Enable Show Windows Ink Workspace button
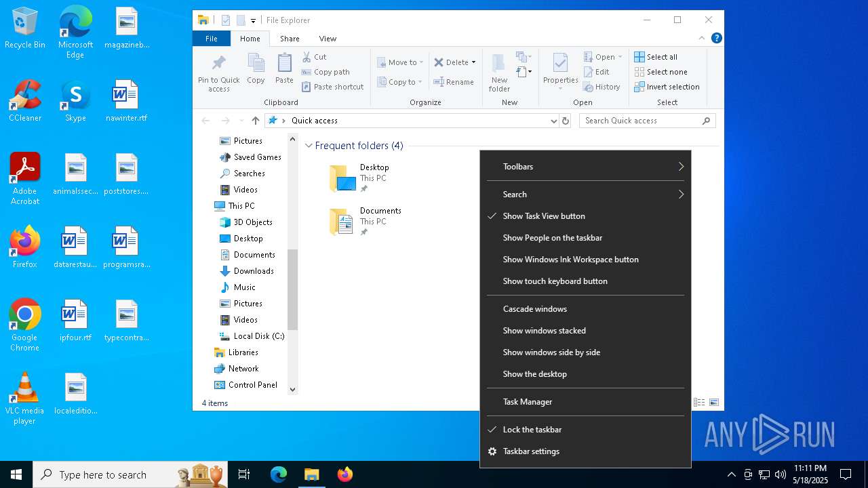The height and width of the screenshot is (488, 868). (x=585, y=260)
